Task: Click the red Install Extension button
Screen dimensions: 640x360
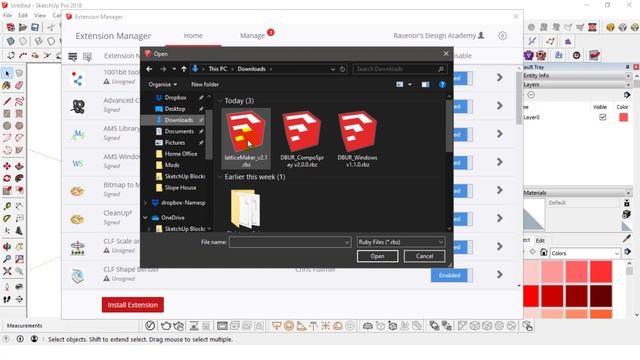Action: click(x=133, y=304)
